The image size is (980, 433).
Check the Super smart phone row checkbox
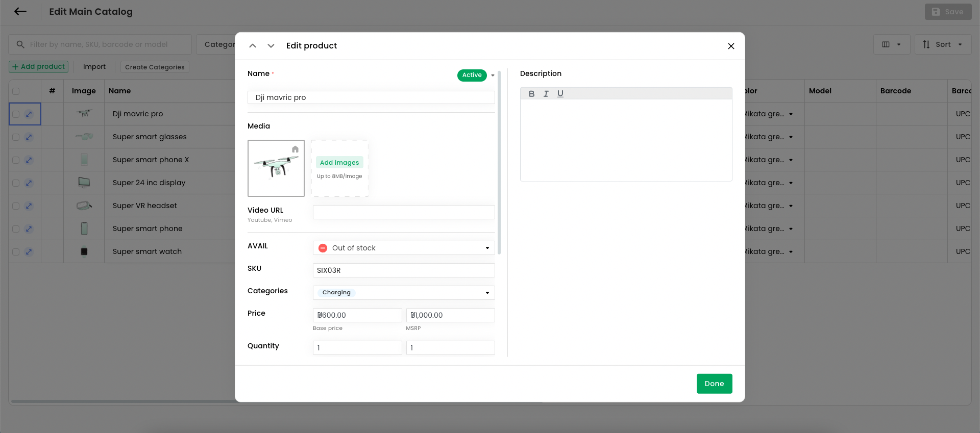click(x=16, y=229)
